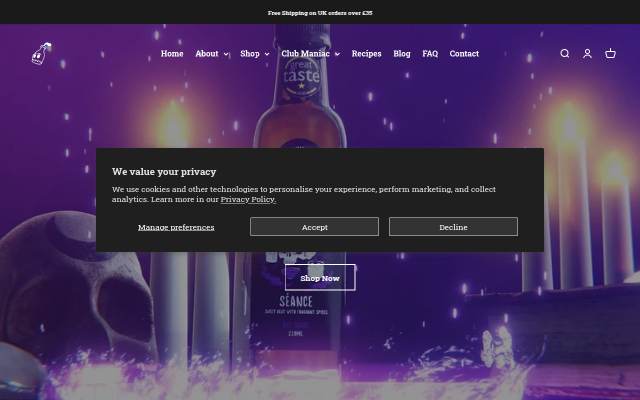This screenshot has height=400, width=640.
Task: Expand the Club Maniac menu chevron
Action: tap(337, 54)
